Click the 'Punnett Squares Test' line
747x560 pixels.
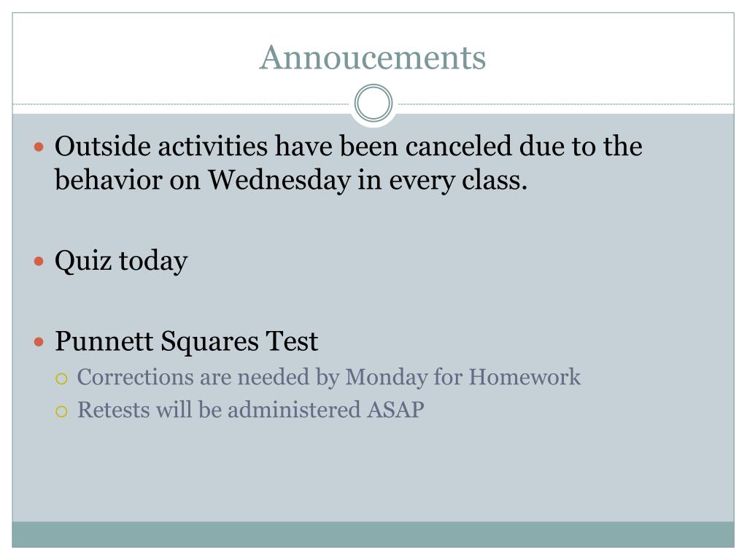186,341
